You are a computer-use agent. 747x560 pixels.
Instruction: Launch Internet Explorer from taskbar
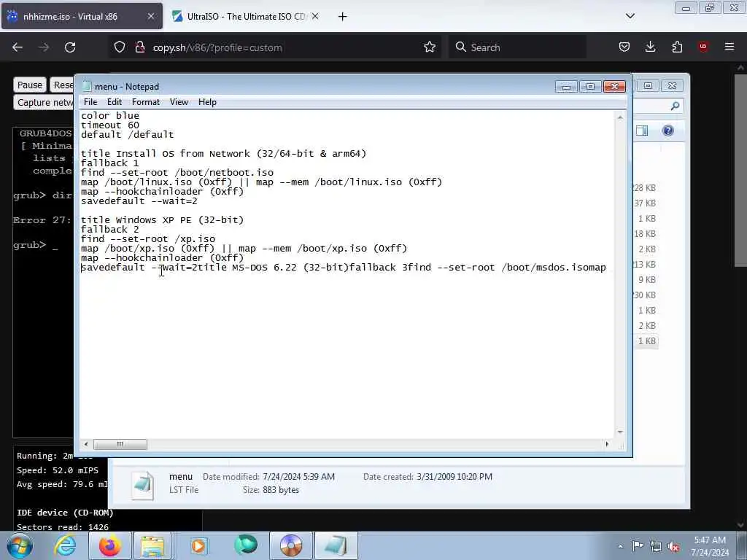(65, 545)
